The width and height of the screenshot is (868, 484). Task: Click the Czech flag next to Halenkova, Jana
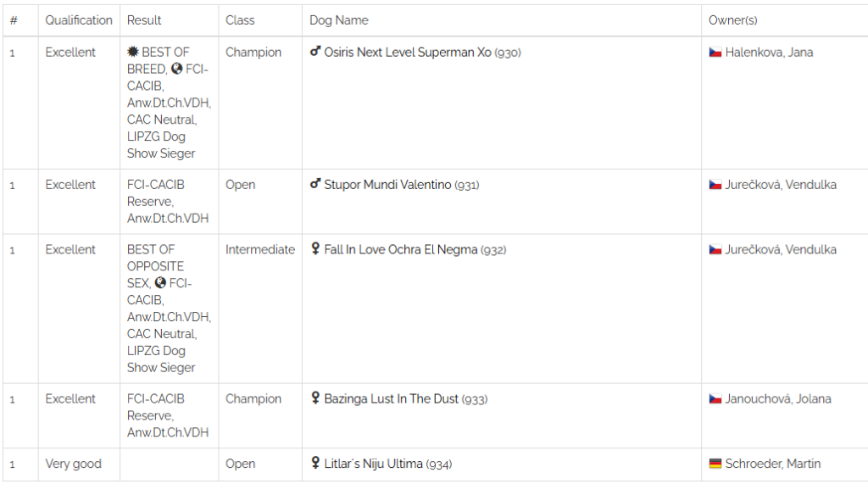(x=715, y=53)
